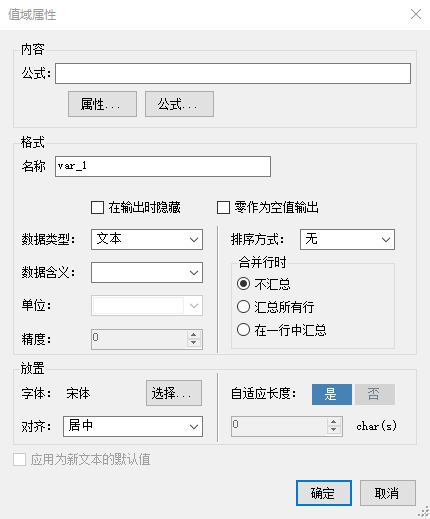This screenshot has width=430, height=519.
Task: Open the 属性... button
Action: tap(102, 104)
